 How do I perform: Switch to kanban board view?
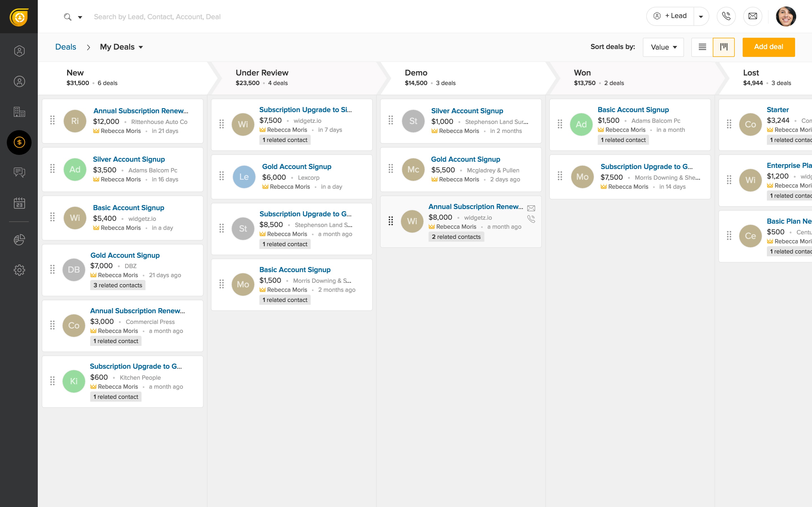click(724, 47)
